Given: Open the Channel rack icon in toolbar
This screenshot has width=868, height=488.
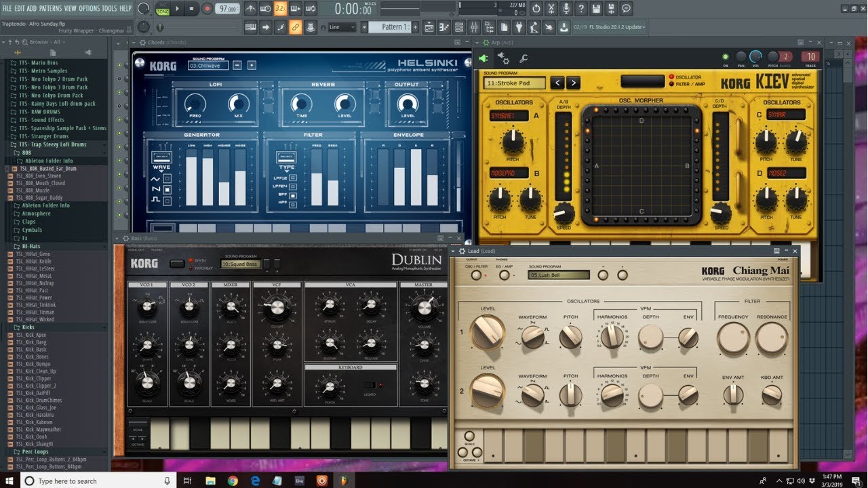Looking at the screenshot, I should tap(459, 27).
